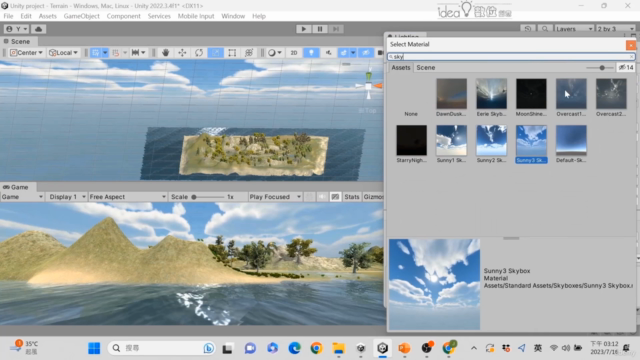Screen dimensions: 640x360
Task: Open the Free Aspect dropdown
Action: click(x=127, y=197)
